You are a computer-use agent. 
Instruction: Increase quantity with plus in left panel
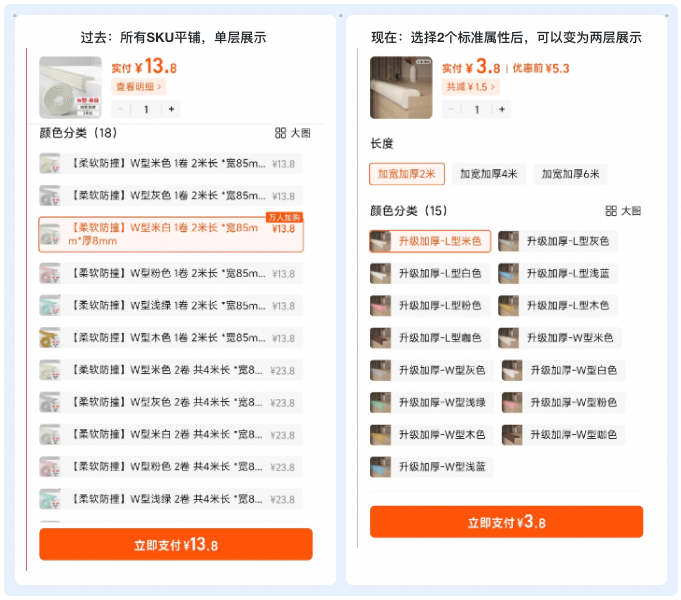(x=171, y=109)
